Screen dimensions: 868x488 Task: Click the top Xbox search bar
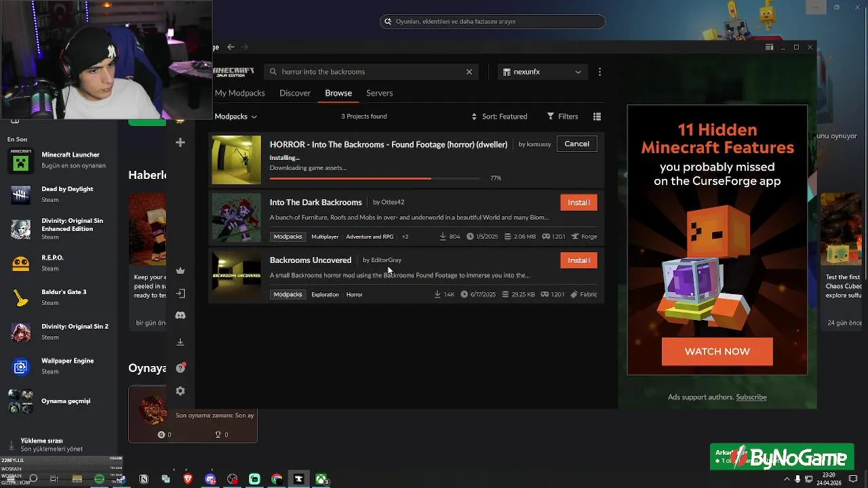click(x=492, y=22)
